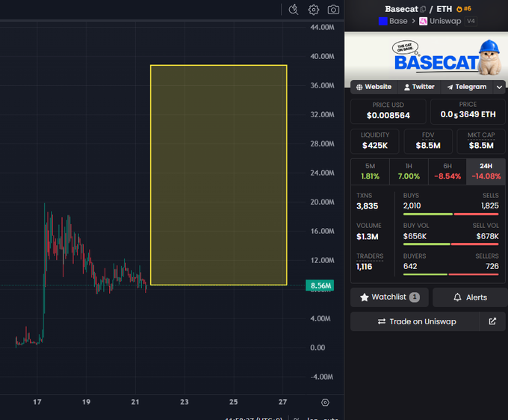Click the 1.81% five-minute change value
Viewport: 508px width, 420px height.
click(370, 176)
